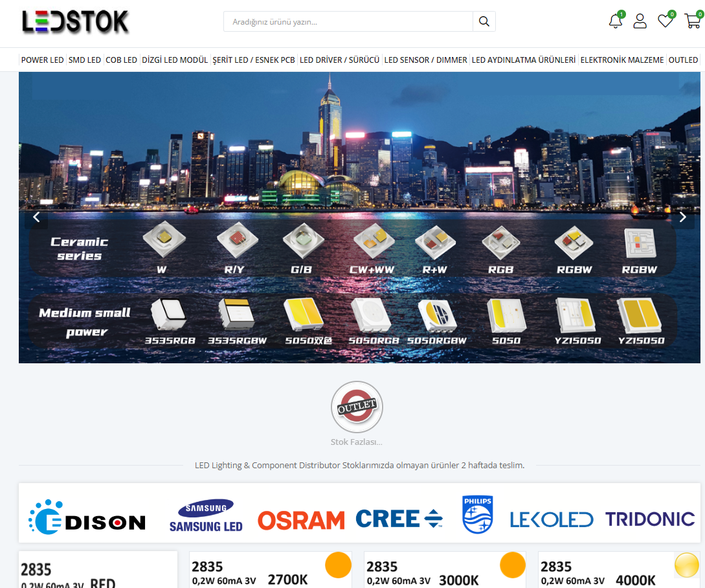Open the SMD LED menu
Screen dimensions: 705x588
(85, 60)
